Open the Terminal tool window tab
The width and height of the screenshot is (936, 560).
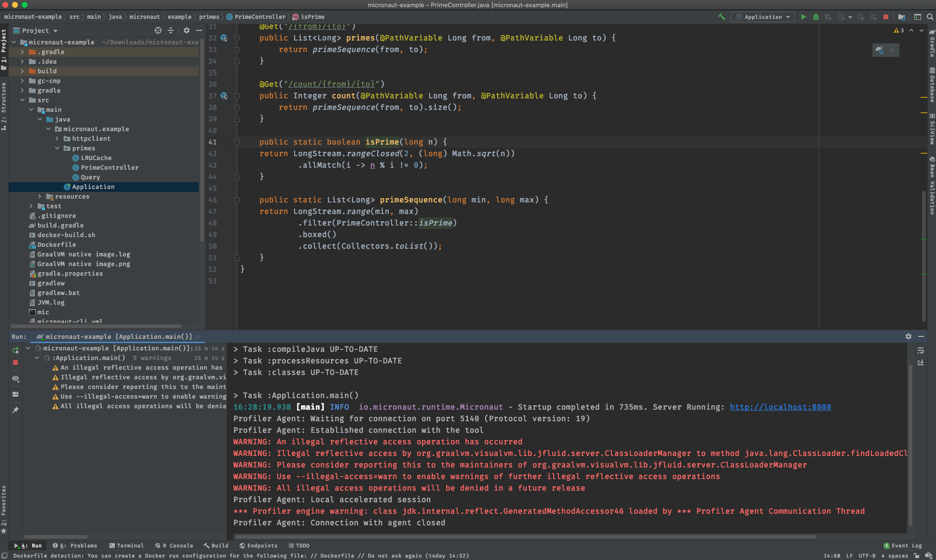pos(126,546)
